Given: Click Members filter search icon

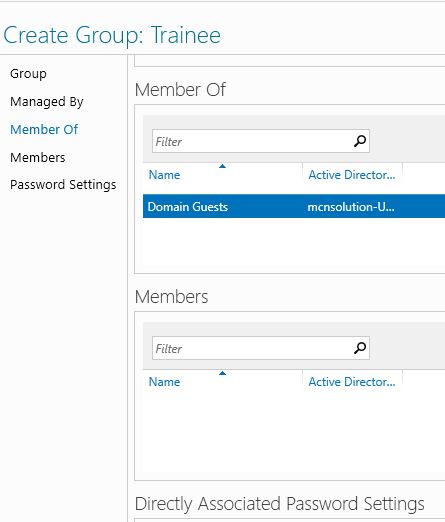Looking at the screenshot, I should tap(360, 348).
